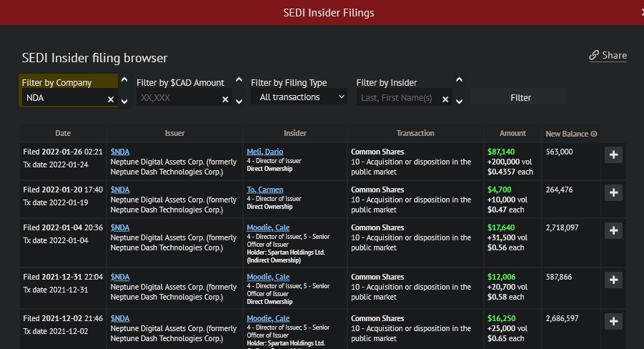
Task: Close the SEDI Insider Filings window
Action: click(640, 12)
